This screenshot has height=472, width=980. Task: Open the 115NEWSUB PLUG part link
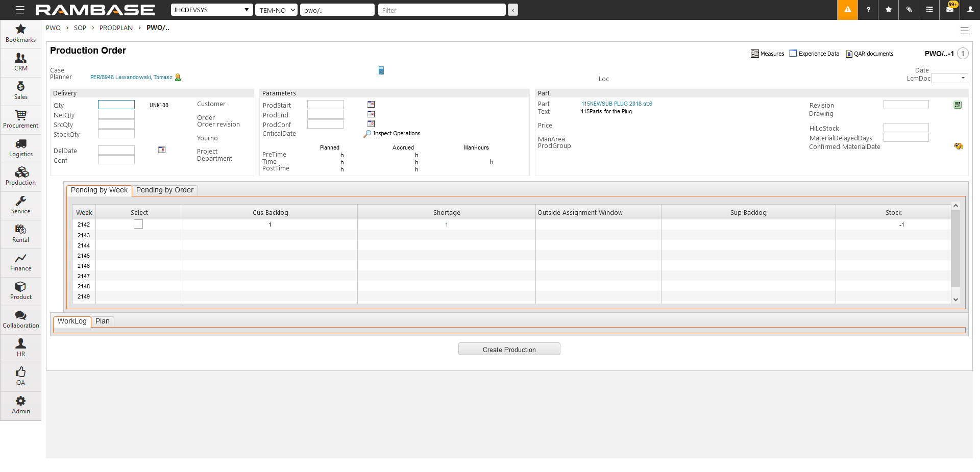(617, 104)
